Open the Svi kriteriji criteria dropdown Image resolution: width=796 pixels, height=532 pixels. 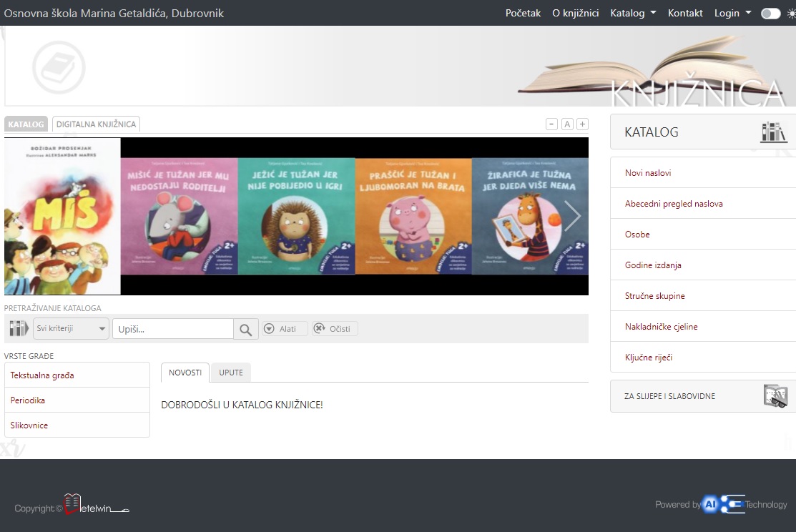[x=71, y=328]
